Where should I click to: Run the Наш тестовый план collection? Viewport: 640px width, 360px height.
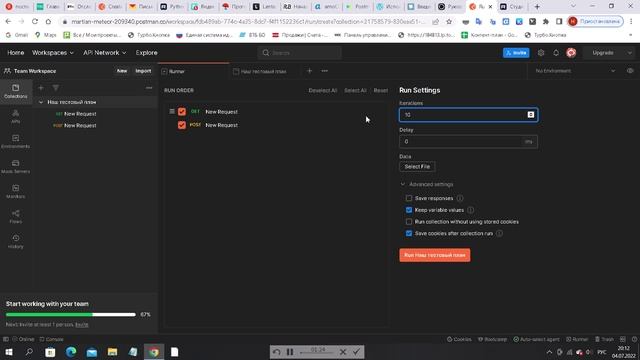(x=435, y=255)
